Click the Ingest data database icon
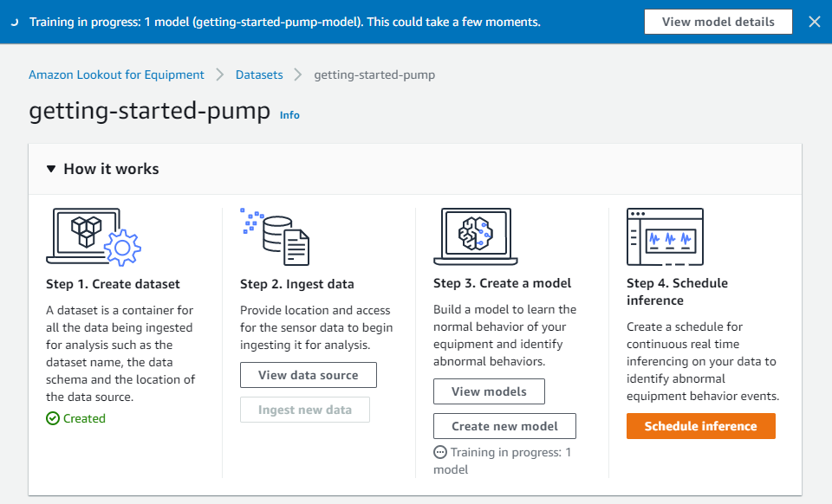Screen dimensions: 832x504 click(275, 236)
